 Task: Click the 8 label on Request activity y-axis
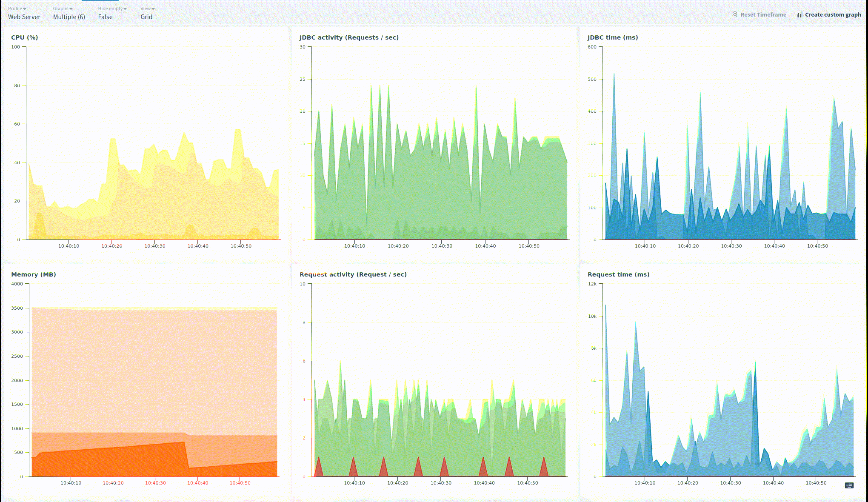[x=304, y=322]
